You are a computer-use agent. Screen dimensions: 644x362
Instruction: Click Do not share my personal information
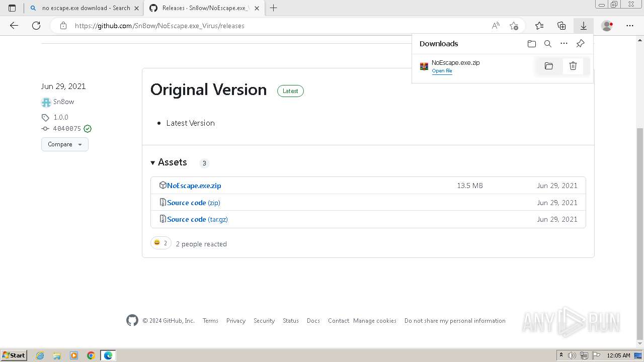point(455,321)
